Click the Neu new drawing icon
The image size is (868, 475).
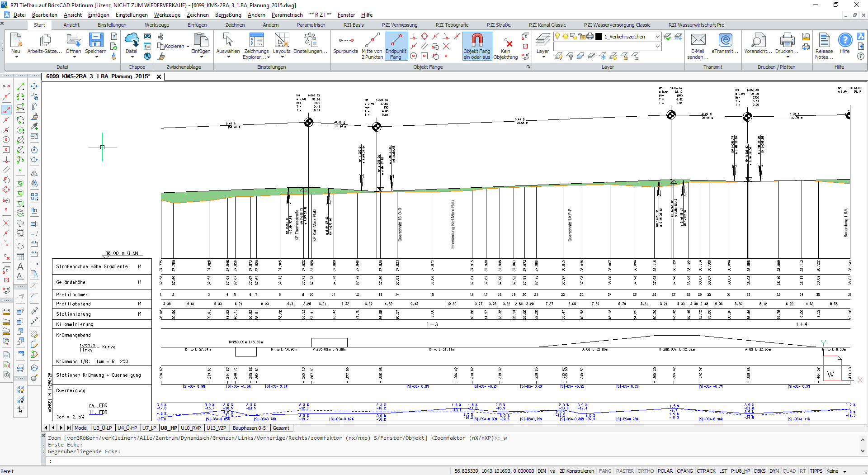click(x=16, y=40)
